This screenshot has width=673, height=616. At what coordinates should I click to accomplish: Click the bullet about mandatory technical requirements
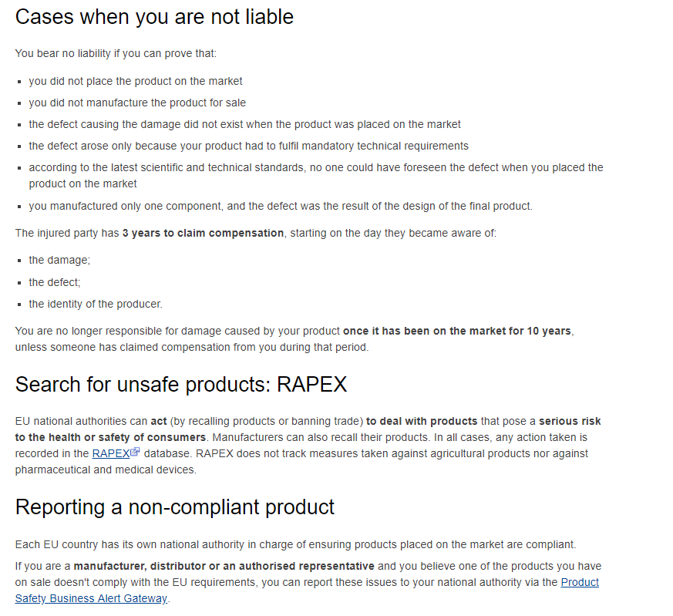tap(248, 146)
